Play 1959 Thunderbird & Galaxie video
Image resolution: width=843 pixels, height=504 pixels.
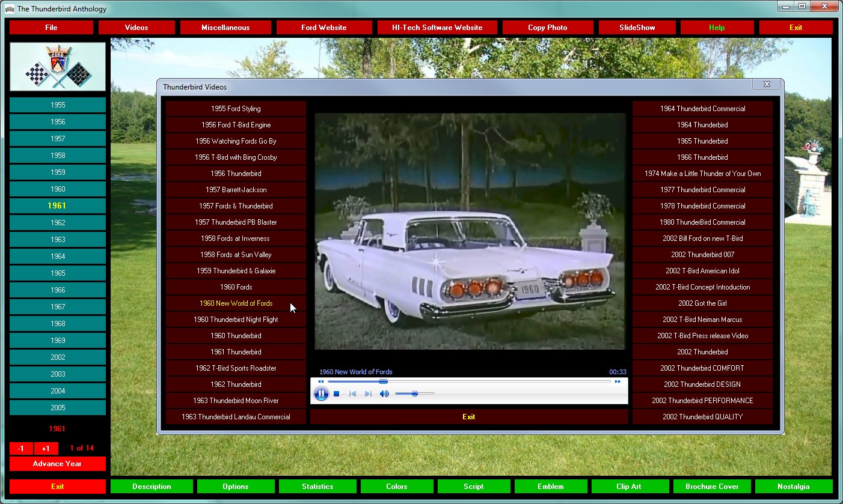[236, 271]
